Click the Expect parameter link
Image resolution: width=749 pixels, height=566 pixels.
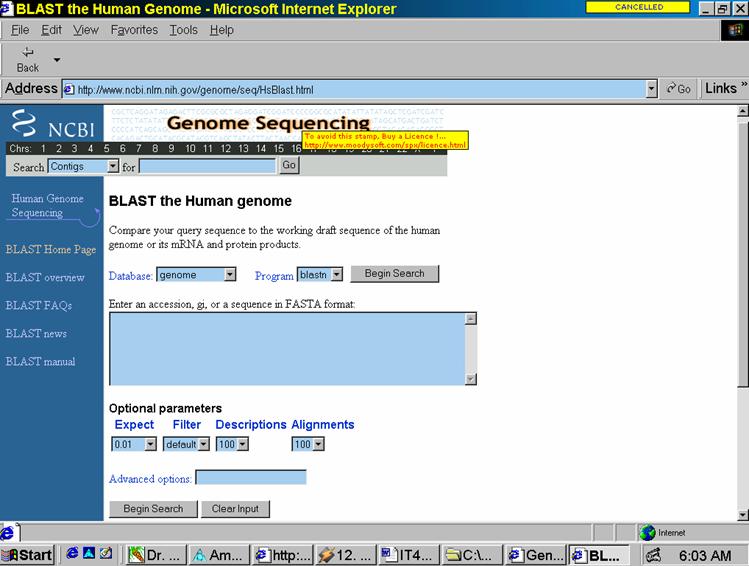pyautogui.click(x=134, y=425)
